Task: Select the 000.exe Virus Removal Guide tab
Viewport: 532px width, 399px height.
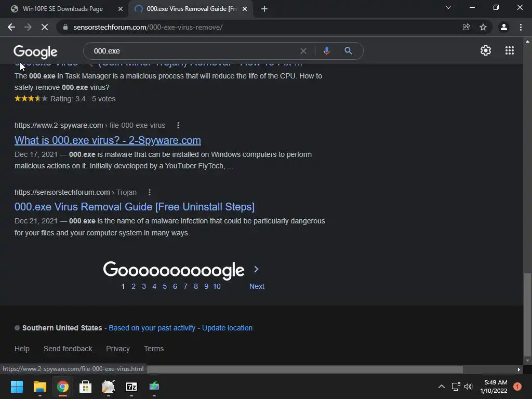Action: (x=191, y=9)
